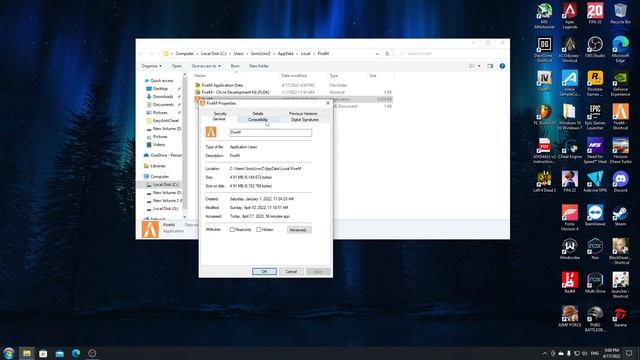Click AppData in the address breadcrumb
This screenshot has height=360, width=640.
pyautogui.click(x=285, y=54)
